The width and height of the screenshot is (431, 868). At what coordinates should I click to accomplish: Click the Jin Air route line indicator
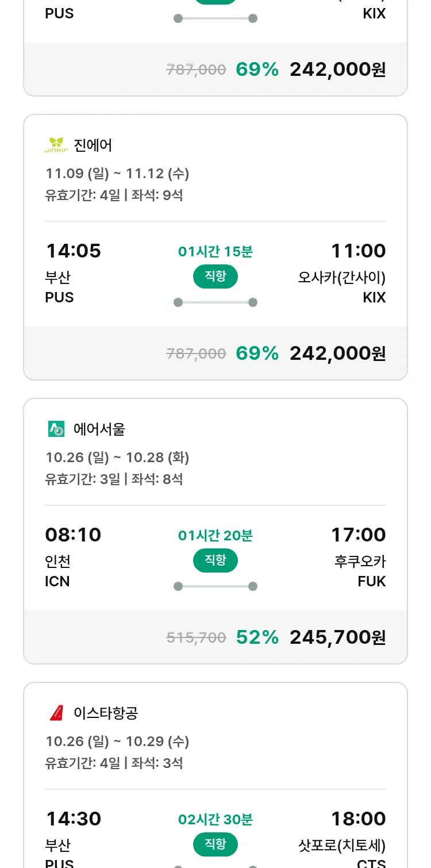(215, 302)
